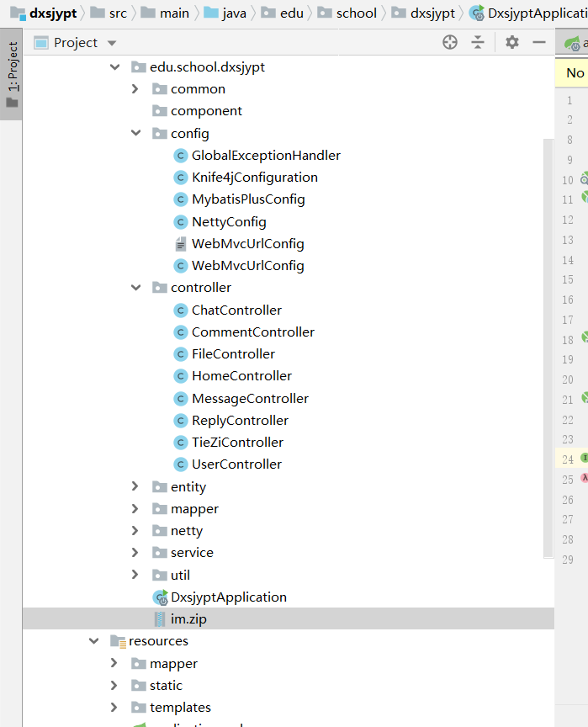Select DxsjyptApplication Spring Boot class icon
Viewport: 588px width, 727px height.
160,597
